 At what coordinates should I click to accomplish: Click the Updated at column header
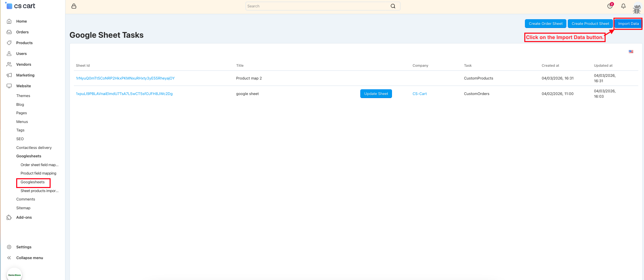[603, 65]
